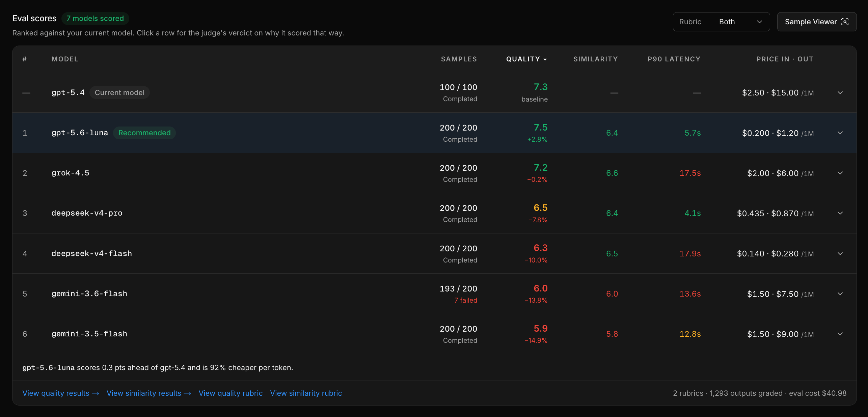Click the Eval scores heading
Viewport: 868px width, 417px height.
(x=34, y=19)
